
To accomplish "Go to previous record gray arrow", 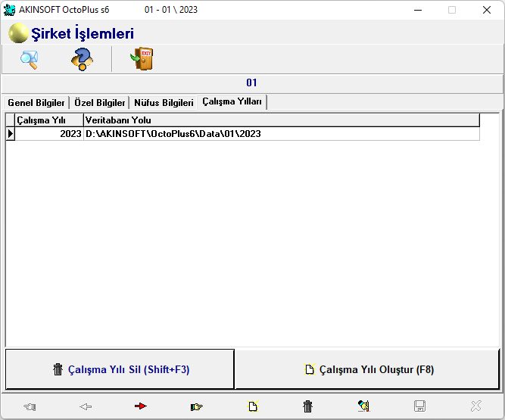I will tap(86, 407).
